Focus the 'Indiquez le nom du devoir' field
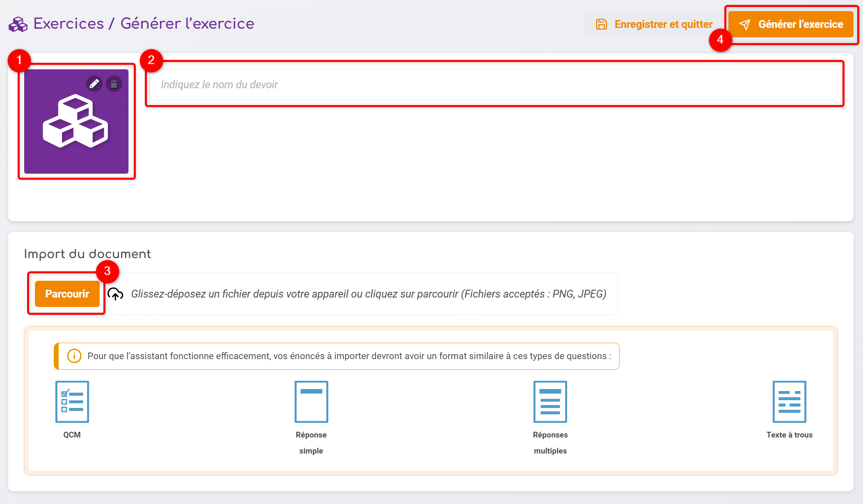Viewport: 863px width, 504px height. tap(493, 85)
